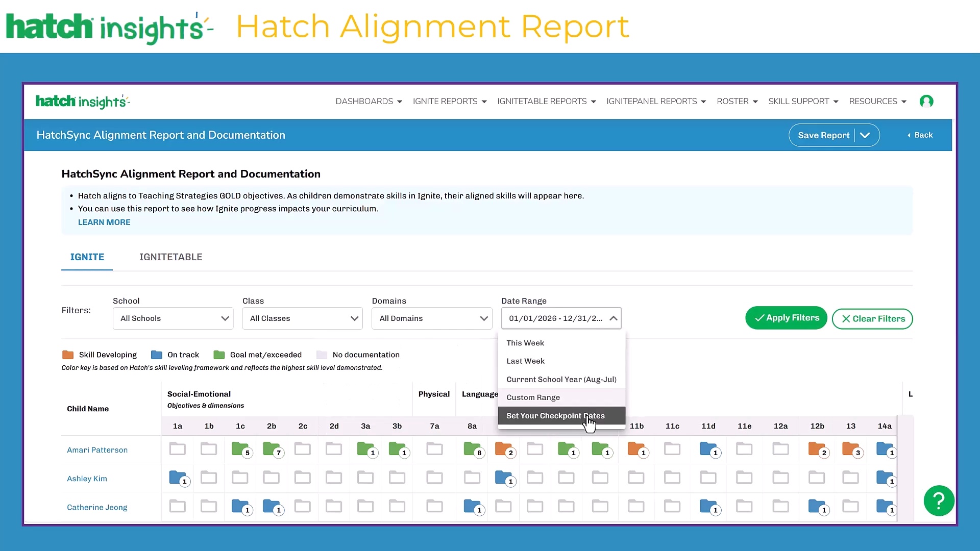Expand the Domains filter dropdown
980x551 pixels.
432,318
